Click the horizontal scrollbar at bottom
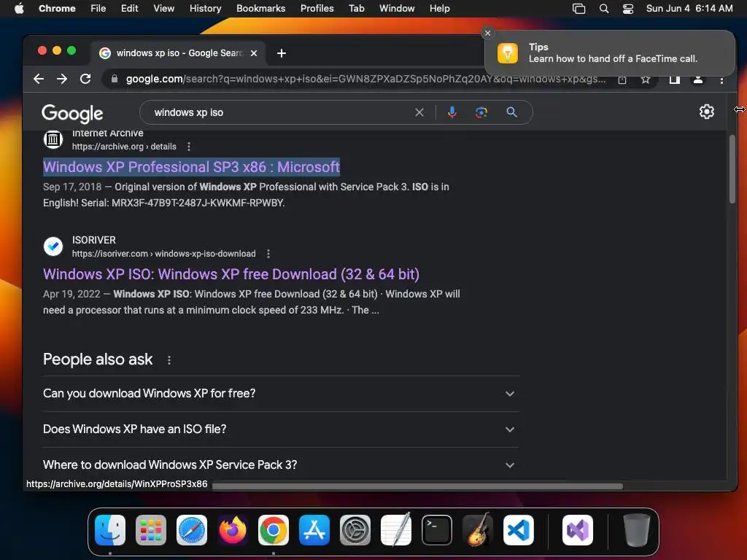 coord(417,486)
